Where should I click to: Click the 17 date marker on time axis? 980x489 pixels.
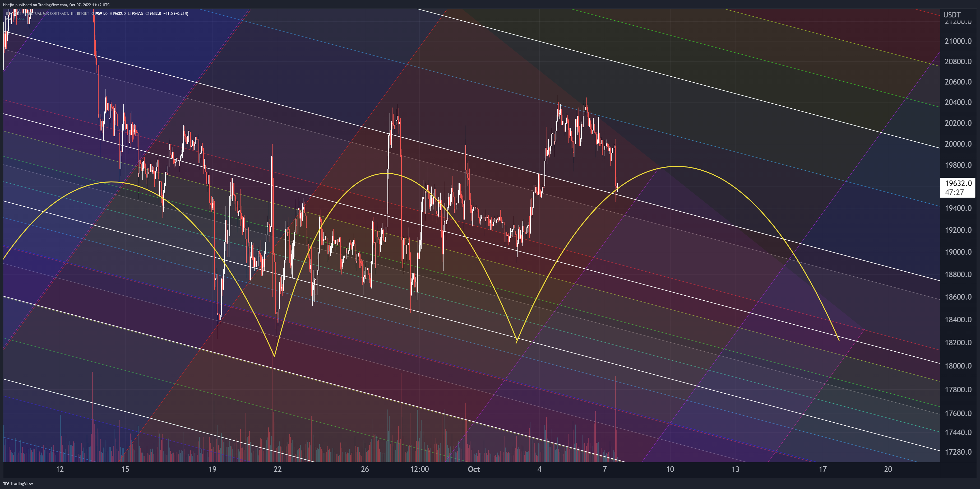pos(822,469)
